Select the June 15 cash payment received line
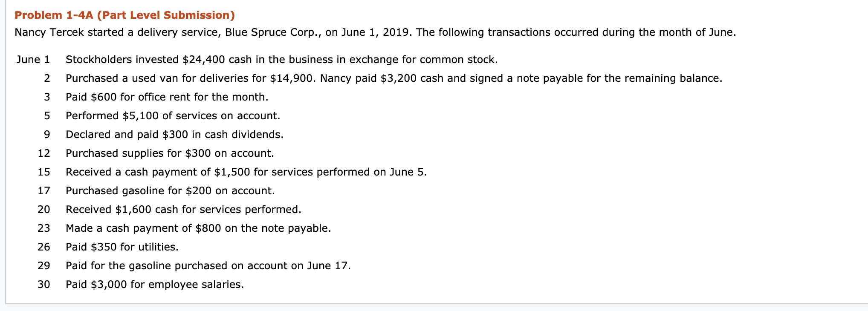The height and width of the screenshot is (311, 868). 246,172
